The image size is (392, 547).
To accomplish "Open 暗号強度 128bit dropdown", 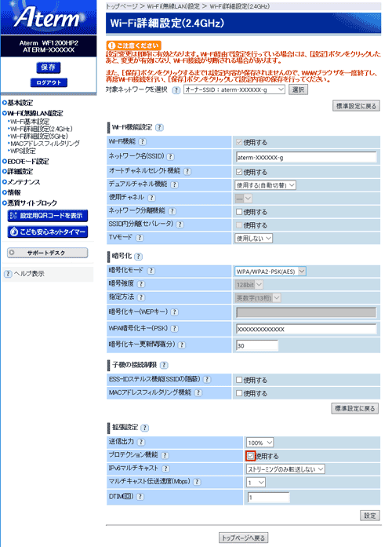I will coord(249,285).
